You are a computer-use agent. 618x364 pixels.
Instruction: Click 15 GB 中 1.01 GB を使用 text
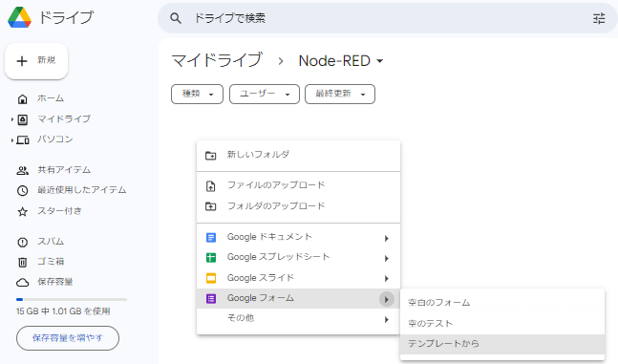[x=63, y=311]
